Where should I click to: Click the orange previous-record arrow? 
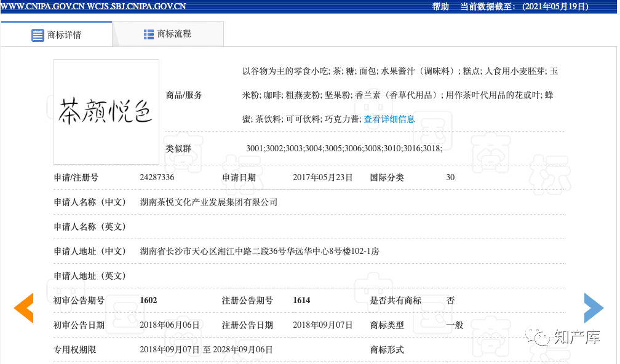[x=24, y=308]
